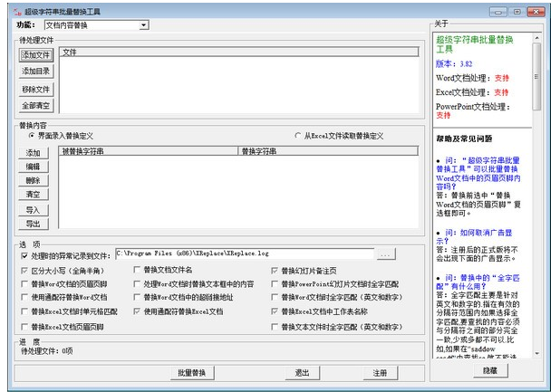Screen dimensions: 560x392
Task: Select 界面录入替换定义 radio option
Action: click(x=33, y=135)
